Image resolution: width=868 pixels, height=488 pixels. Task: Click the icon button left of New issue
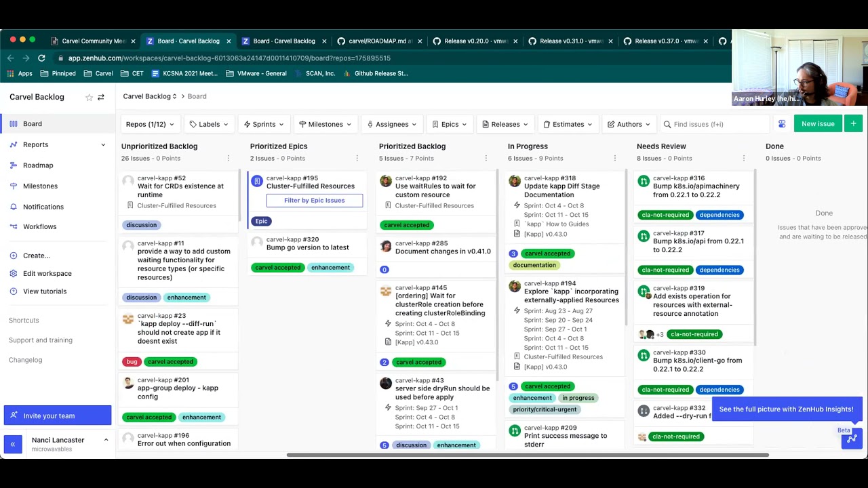782,124
